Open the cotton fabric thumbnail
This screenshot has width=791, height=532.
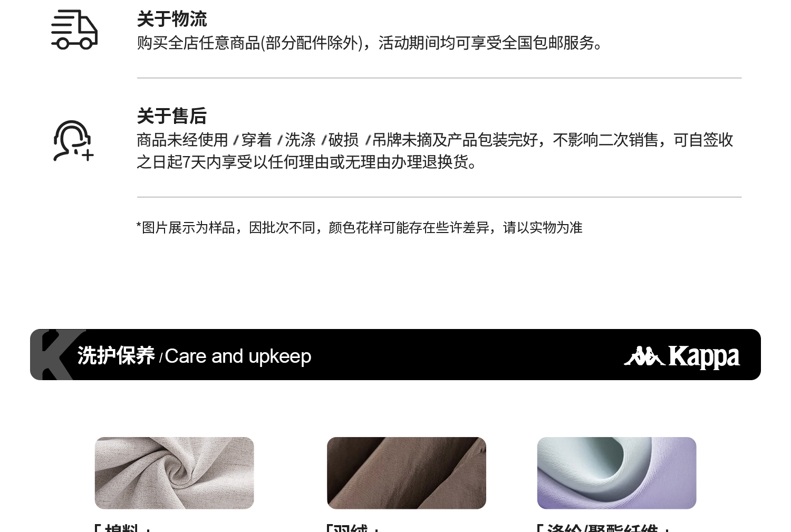(174, 473)
